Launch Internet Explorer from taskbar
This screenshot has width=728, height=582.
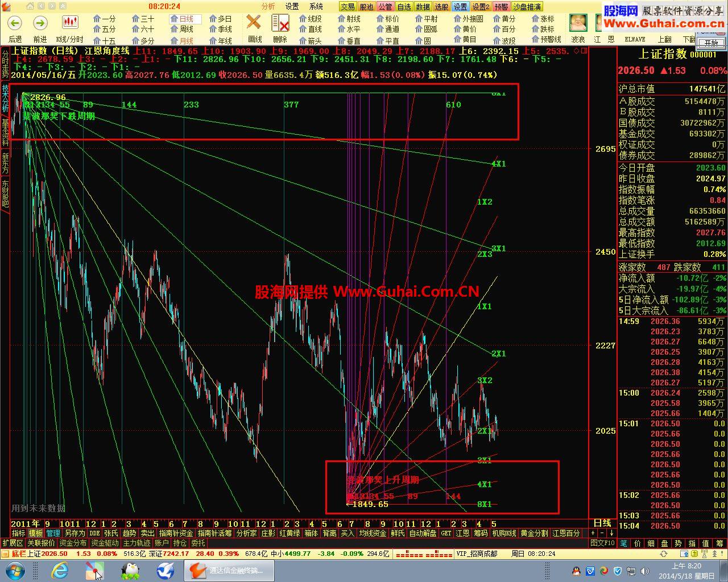[x=60, y=571]
